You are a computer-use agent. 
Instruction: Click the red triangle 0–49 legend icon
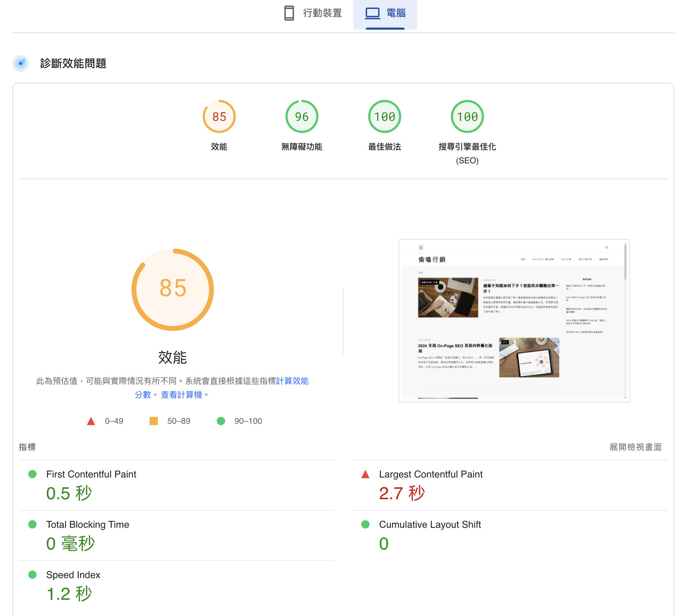click(x=91, y=421)
